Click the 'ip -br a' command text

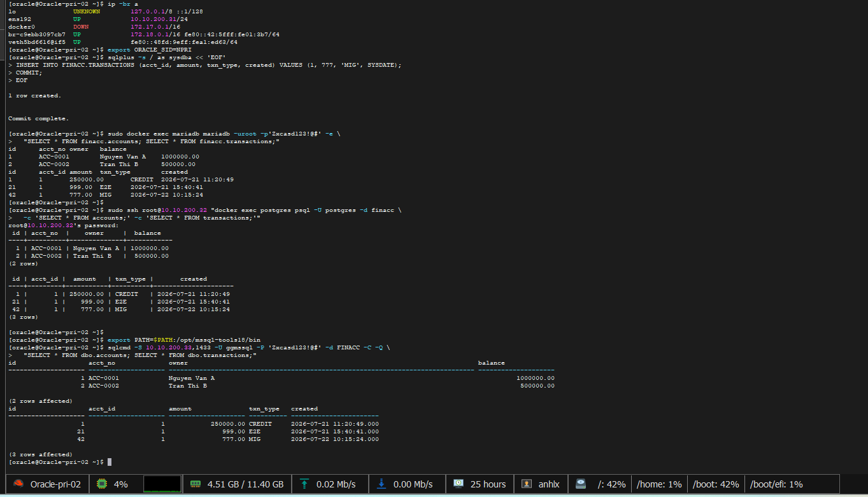(x=124, y=4)
